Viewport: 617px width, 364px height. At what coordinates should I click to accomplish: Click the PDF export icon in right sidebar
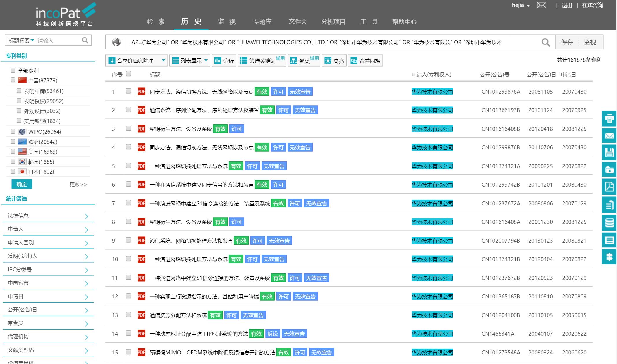coord(609,187)
